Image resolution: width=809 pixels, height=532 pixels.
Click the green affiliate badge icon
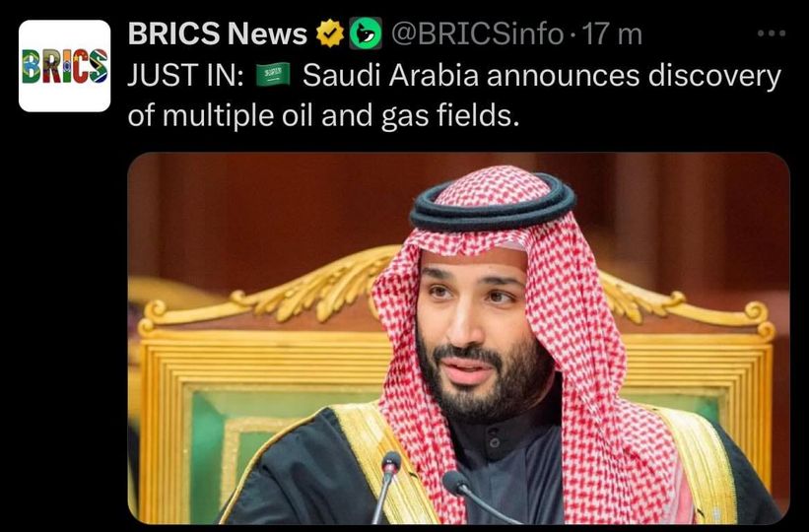click(x=367, y=35)
